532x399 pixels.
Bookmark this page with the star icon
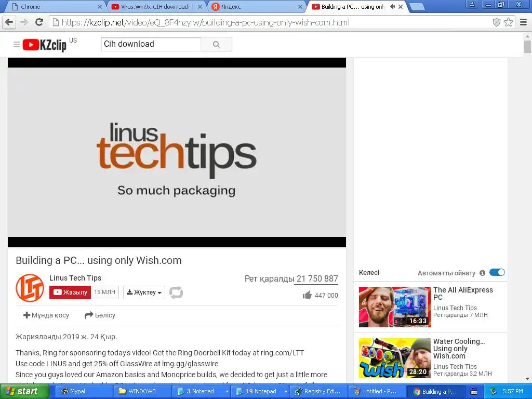508,22
